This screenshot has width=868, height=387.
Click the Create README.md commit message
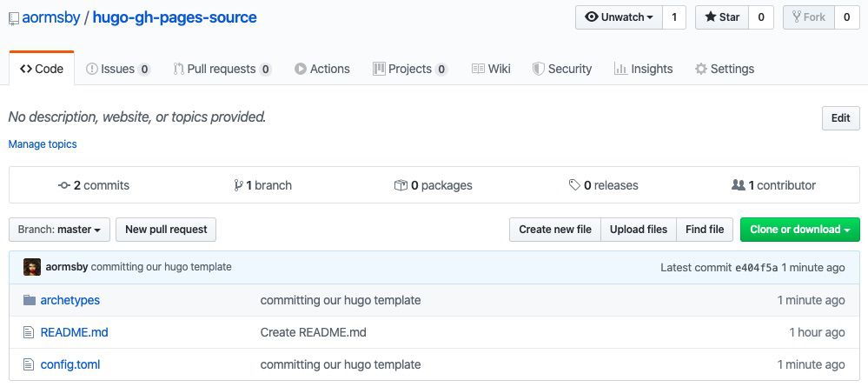pos(314,332)
